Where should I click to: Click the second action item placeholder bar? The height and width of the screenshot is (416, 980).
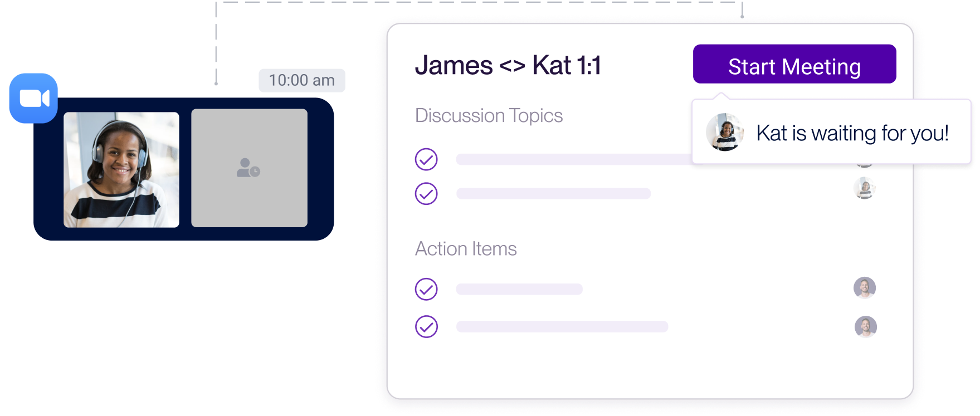pos(562,327)
